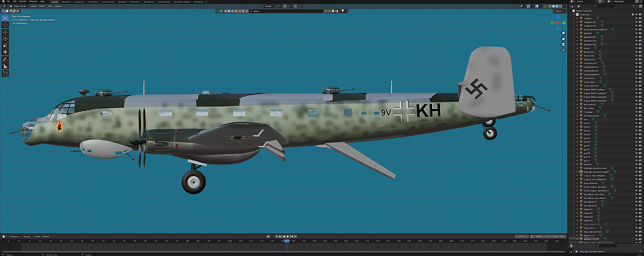Screen dimensions: 644x256
Task: Hide Engines object in viewport
Action: (636, 18)
